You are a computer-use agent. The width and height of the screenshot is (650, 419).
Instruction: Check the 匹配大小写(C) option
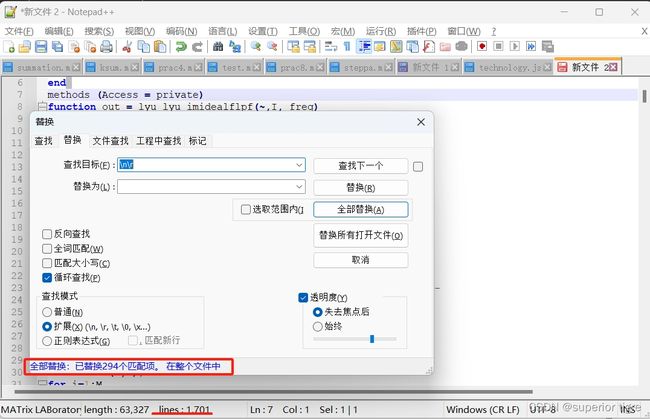tap(47, 263)
